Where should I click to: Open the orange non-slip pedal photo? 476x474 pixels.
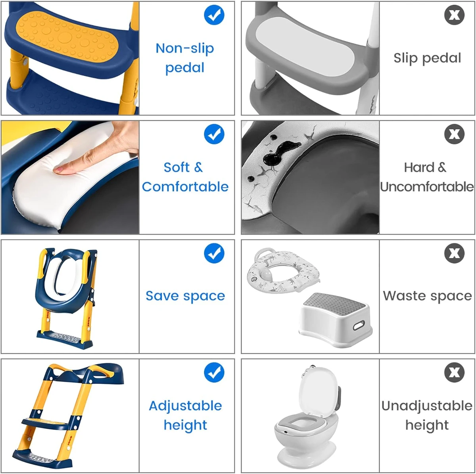coord(70,58)
